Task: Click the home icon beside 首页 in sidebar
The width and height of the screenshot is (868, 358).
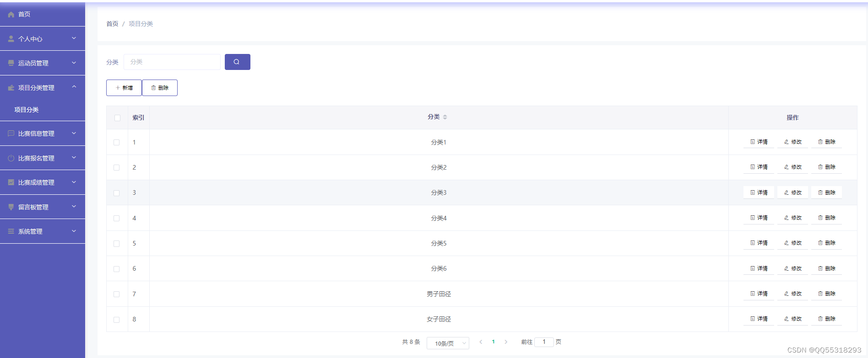Action: coord(11,15)
